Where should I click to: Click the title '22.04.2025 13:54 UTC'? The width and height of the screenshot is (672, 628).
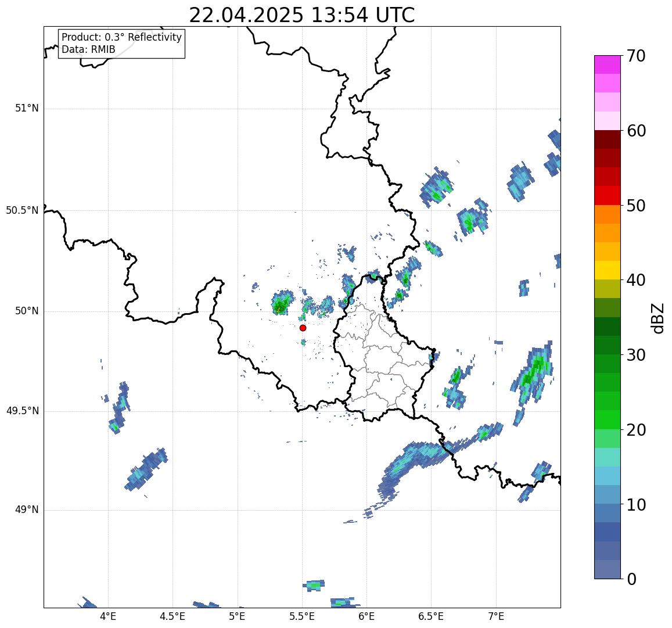coord(302,15)
